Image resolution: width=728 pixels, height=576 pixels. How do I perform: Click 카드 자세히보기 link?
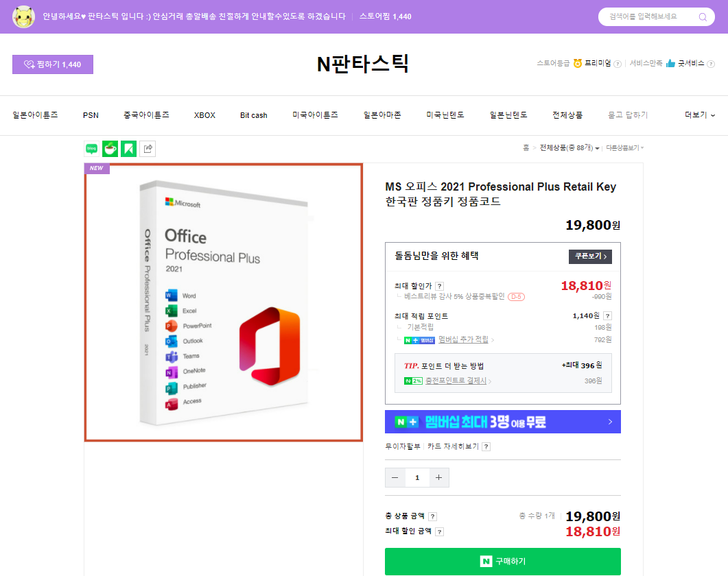[x=453, y=446]
